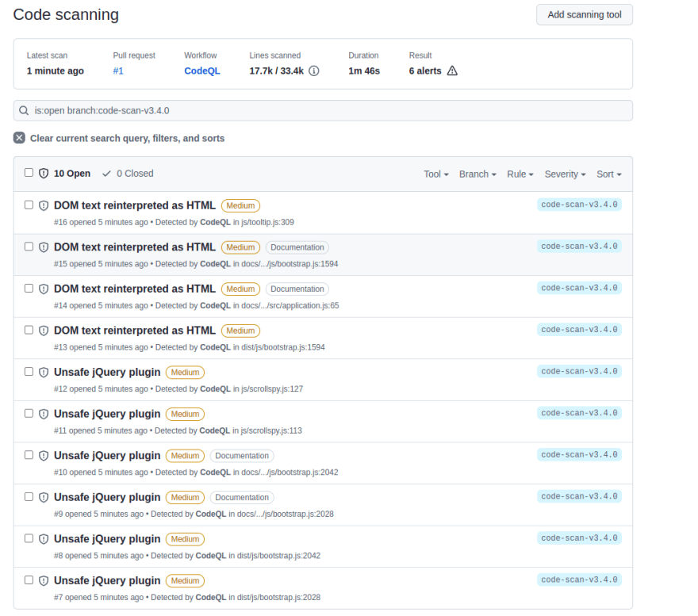The image size is (698, 616).
Task: Click the info icon next to Lines scanned
Action: (314, 71)
